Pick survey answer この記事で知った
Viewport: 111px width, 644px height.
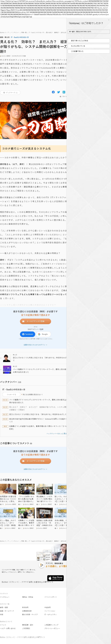pos(89,51)
